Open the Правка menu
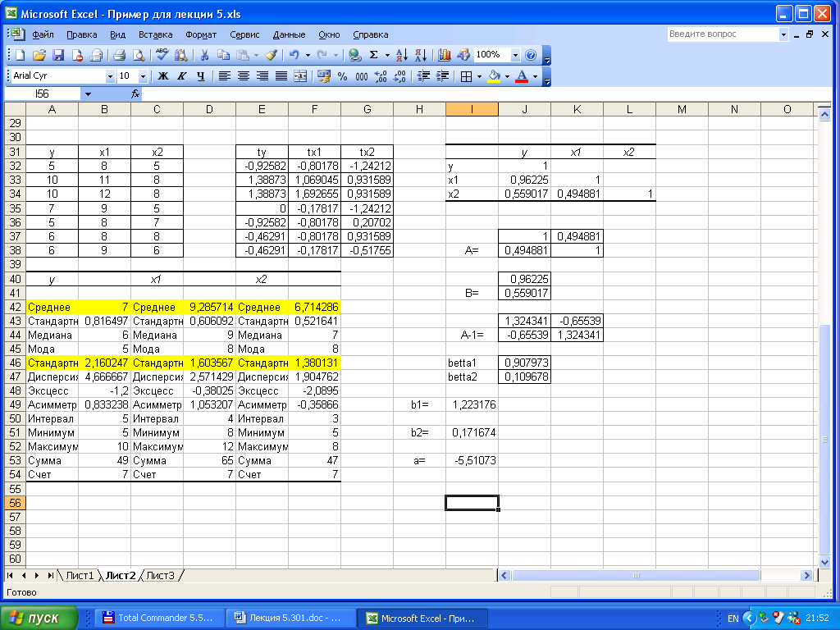 82,34
